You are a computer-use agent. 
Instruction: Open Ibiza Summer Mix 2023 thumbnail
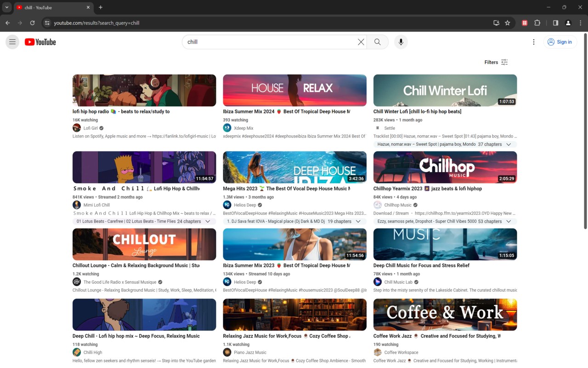(295, 244)
